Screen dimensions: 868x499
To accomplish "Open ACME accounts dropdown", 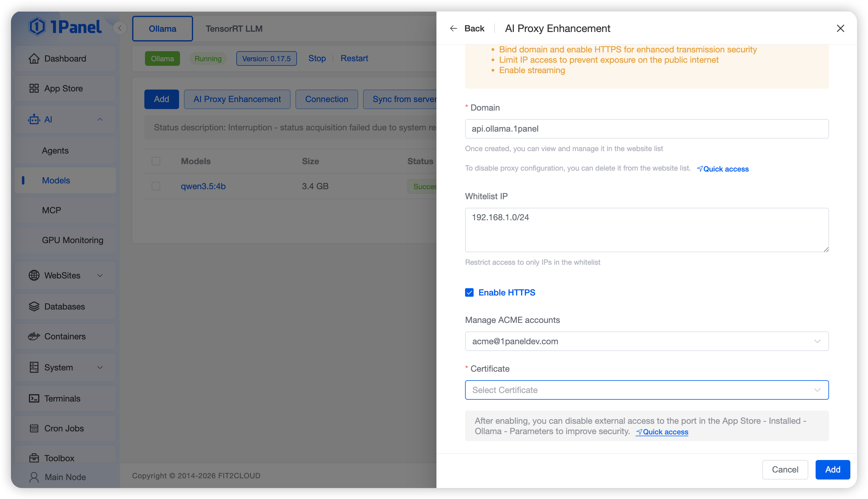I will pyautogui.click(x=646, y=341).
